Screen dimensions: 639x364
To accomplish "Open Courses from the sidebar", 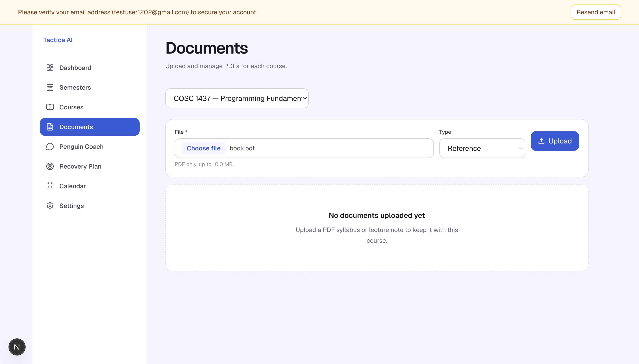I will [x=90, y=107].
